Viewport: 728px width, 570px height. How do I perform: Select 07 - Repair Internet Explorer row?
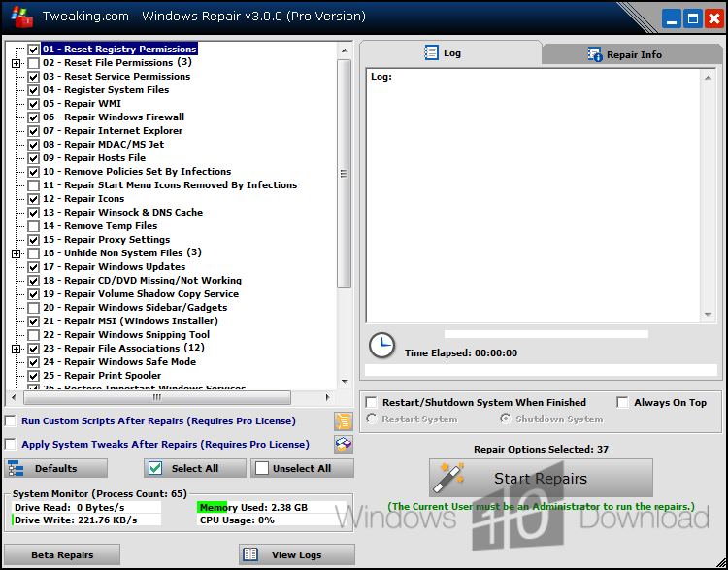pyautogui.click(x=113, y=130)
